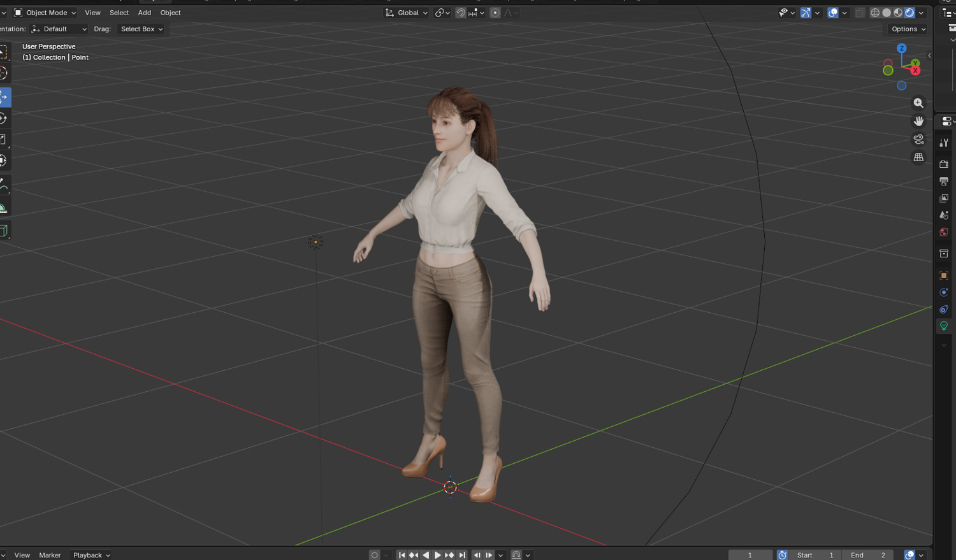Click the Options button
Screen dimensions: 956x560
908,29
